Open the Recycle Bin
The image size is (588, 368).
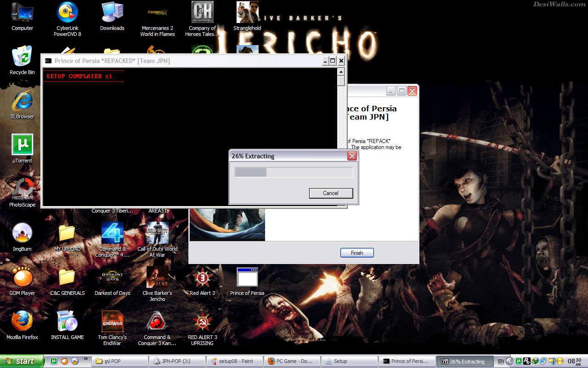22,61
